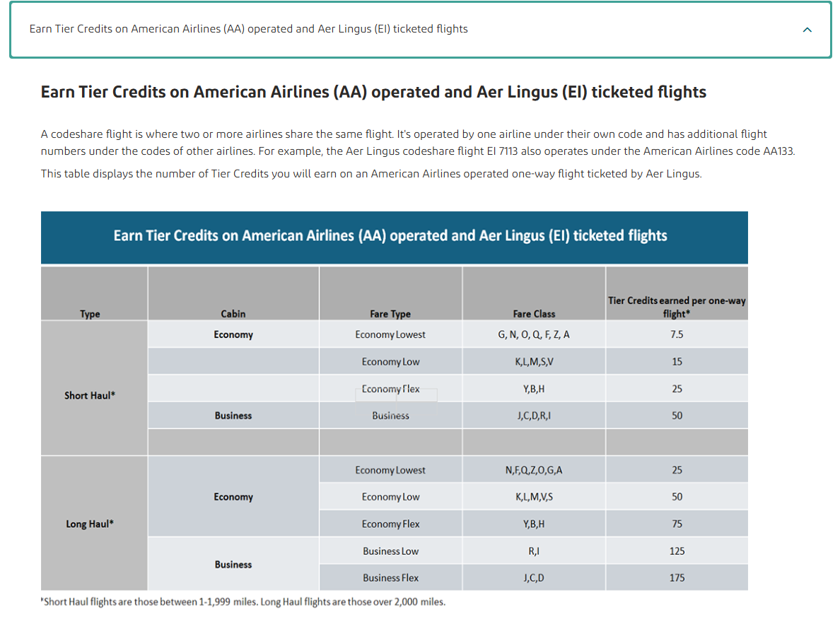Select the accordion header about AA operated flights
The width and height of the screenshot is (840, 627).
[x=247, y=29]
